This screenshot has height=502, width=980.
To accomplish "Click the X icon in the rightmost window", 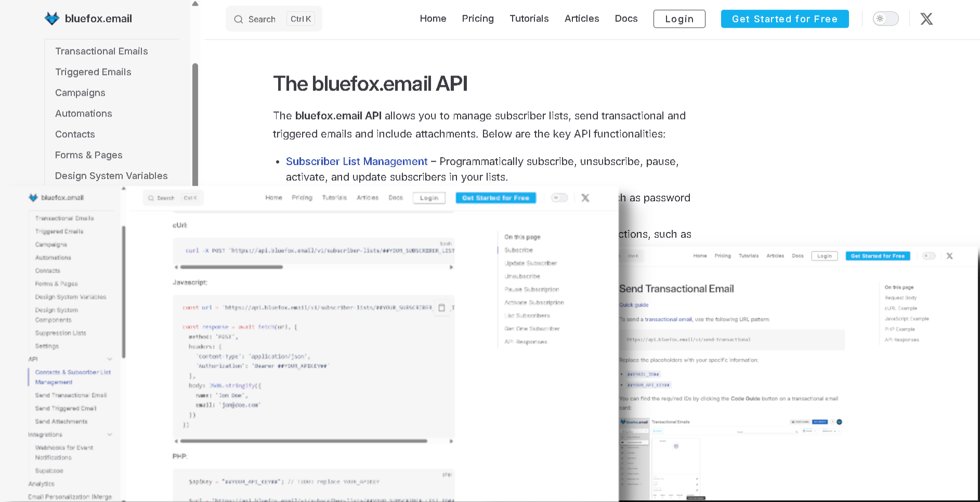I will 950,256.
